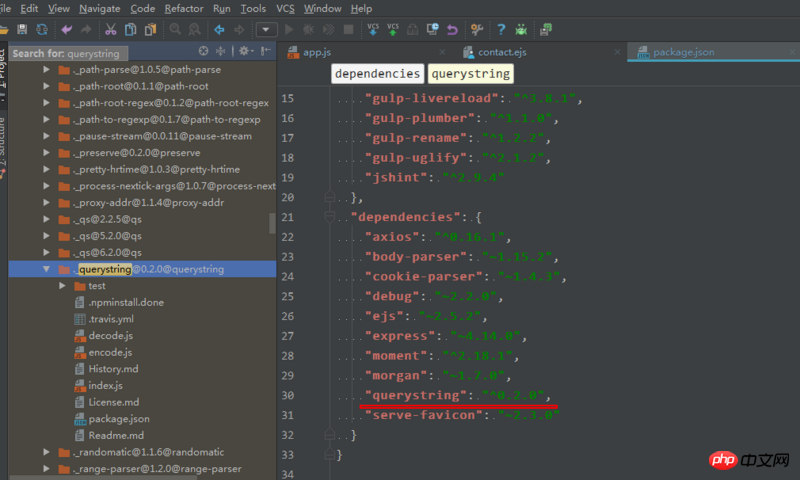Click the VCS Commit Changes icon
The image size is (800, 480).
point(393,29)
